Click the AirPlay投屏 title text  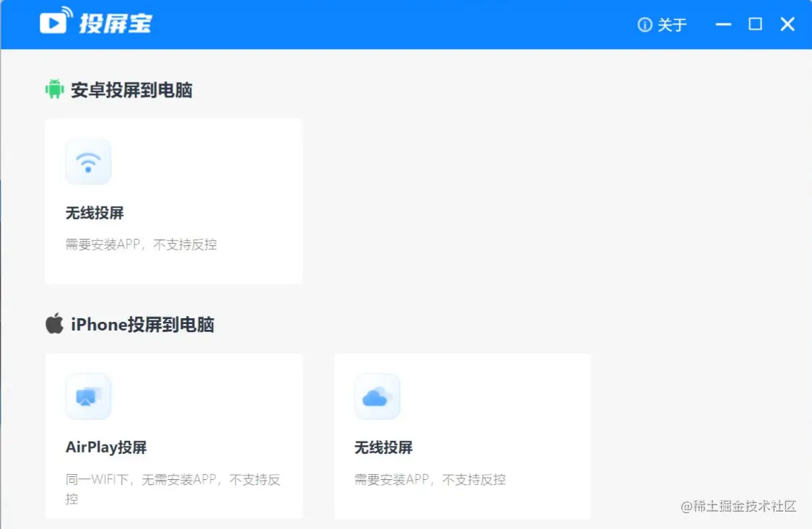pos(105,447)
